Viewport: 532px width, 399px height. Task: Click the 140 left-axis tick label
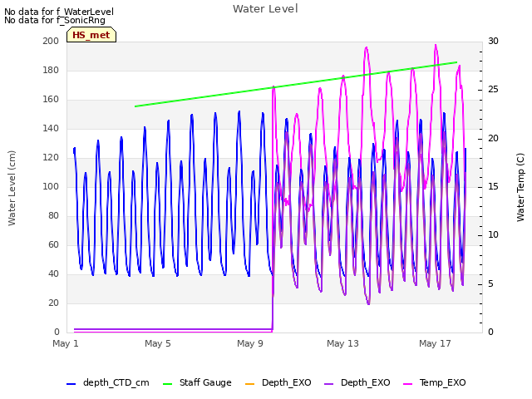coord(51,128)
